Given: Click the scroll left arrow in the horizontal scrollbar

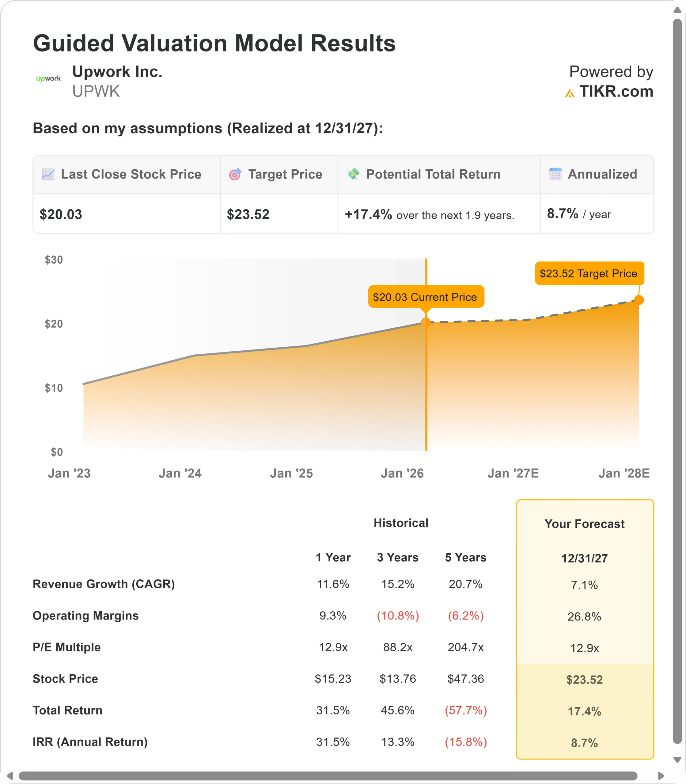Looking at the screenshot, I should tap(10, 776).
